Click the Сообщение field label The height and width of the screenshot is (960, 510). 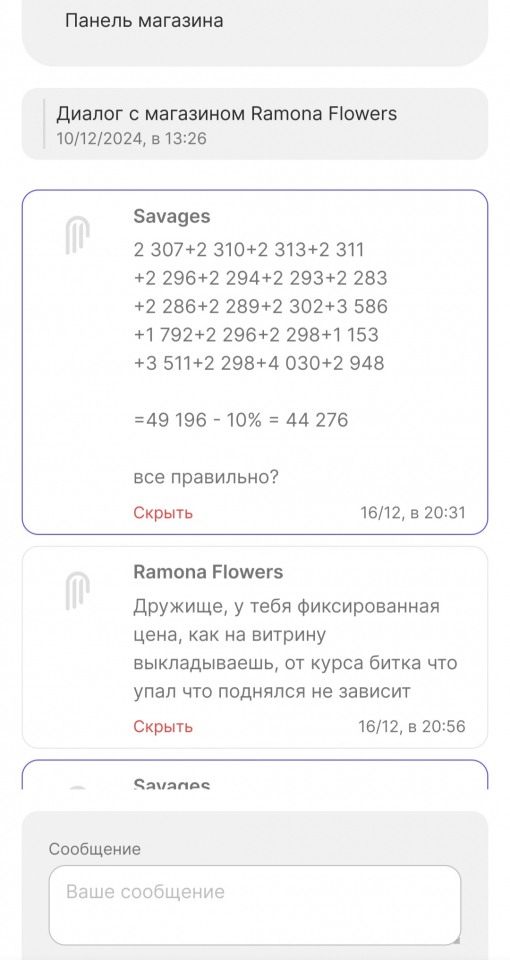click(x=95, y=849)
